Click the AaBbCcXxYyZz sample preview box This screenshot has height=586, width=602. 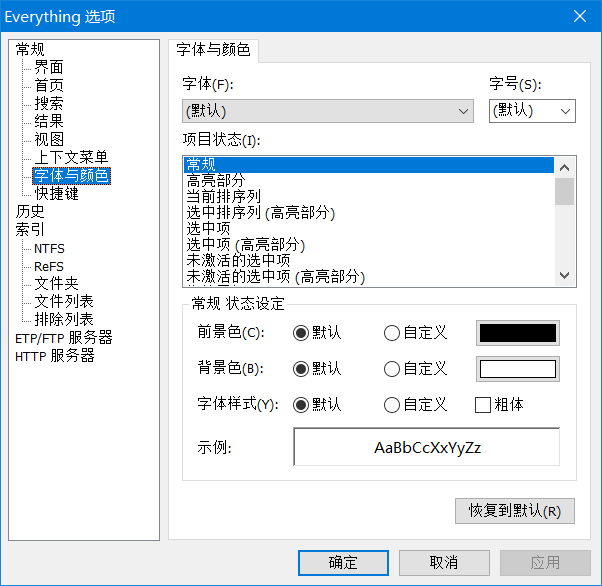pyautogui.click(x=427, y=447)
